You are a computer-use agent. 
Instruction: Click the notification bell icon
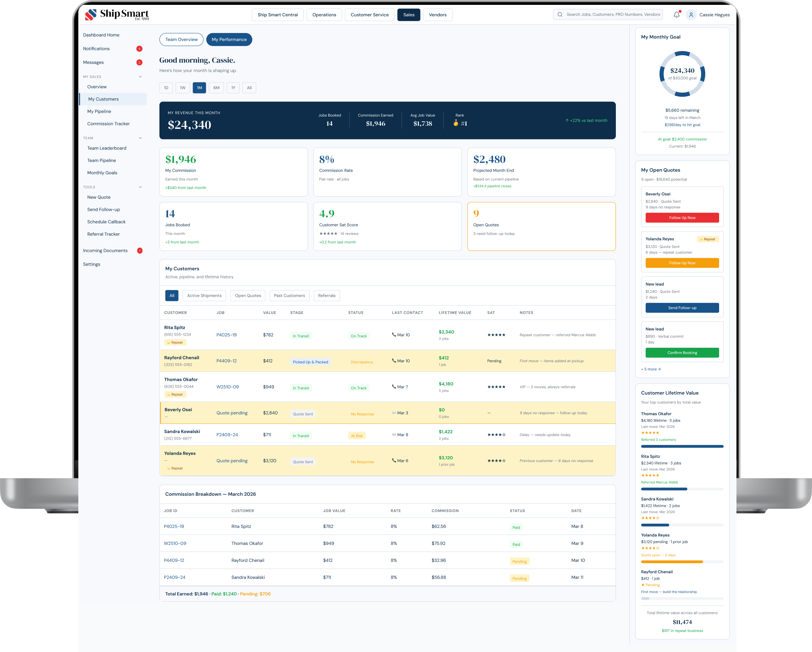pyautogui.click(x=676, y=15)
